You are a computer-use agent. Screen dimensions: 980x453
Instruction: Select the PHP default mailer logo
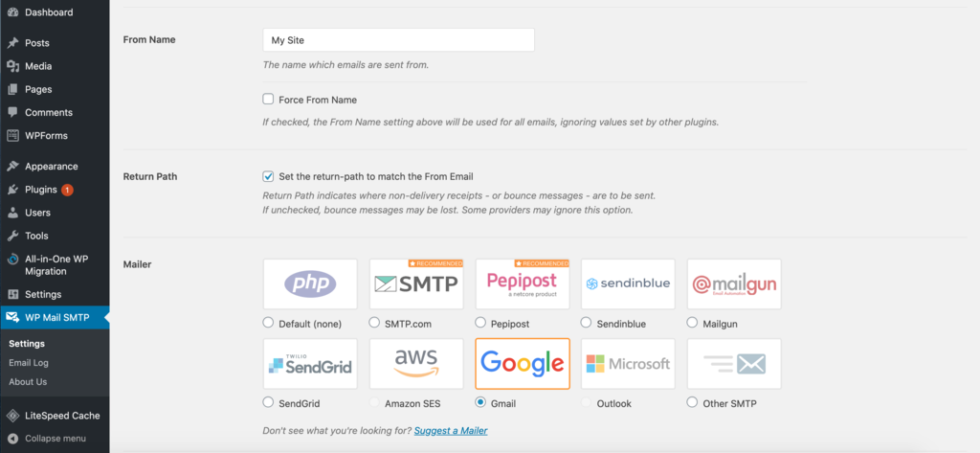click(x=310, y=283)
